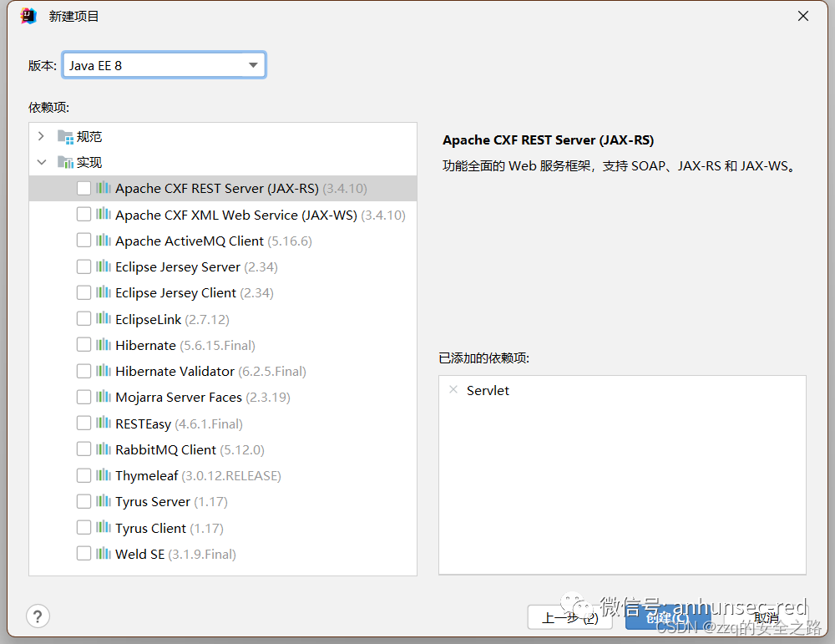
Task: Tick Mojarra Server Faces checkbox
Action: (x=83, y=398)
